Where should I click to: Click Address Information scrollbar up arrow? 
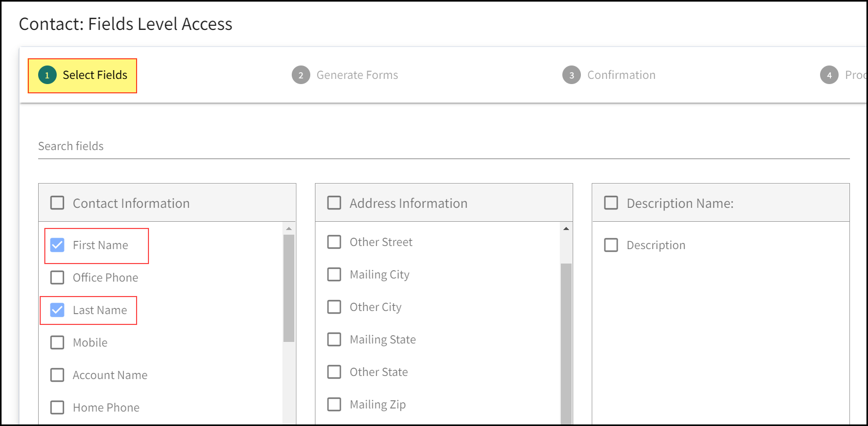pos(566,228)
